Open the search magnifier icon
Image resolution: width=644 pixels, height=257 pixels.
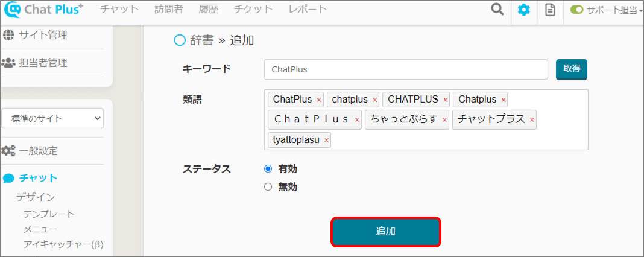pyautogui.click(x=497, y=10)
